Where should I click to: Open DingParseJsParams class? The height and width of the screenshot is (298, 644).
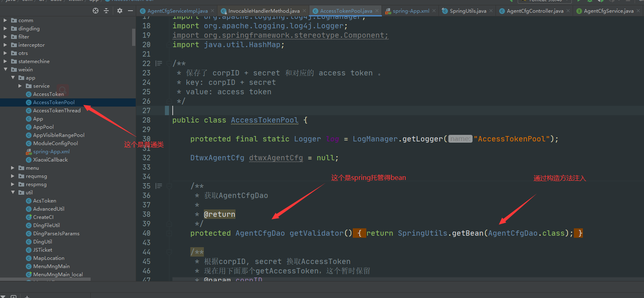(56, 233)
